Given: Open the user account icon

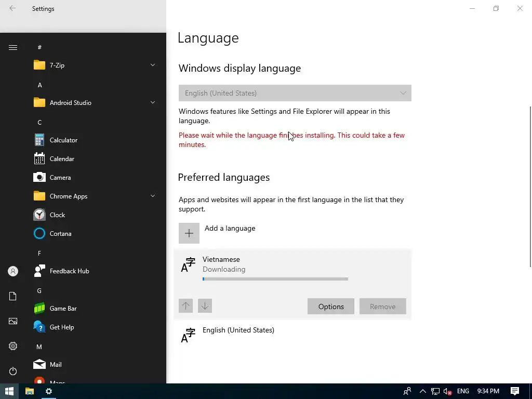Looking at the screenshot, I should click(x=13, y=271).
